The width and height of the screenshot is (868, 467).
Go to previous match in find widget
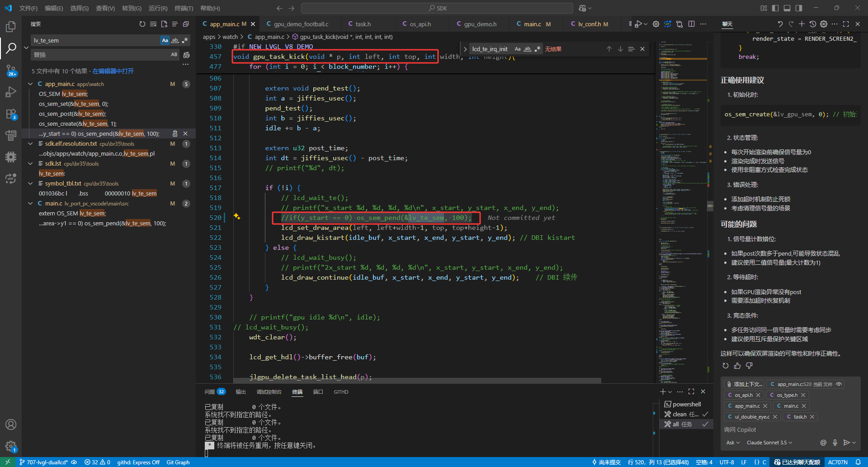609,49
